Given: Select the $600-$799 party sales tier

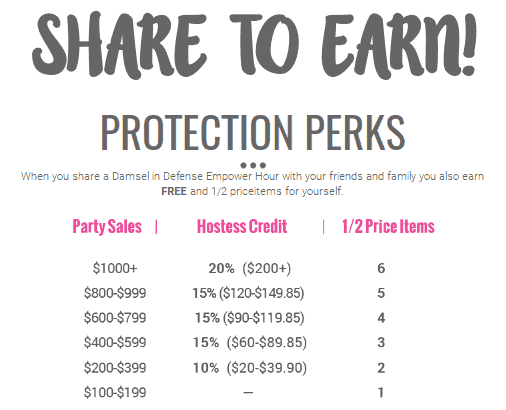Looking at the screenshot, I should click(115, 318).
